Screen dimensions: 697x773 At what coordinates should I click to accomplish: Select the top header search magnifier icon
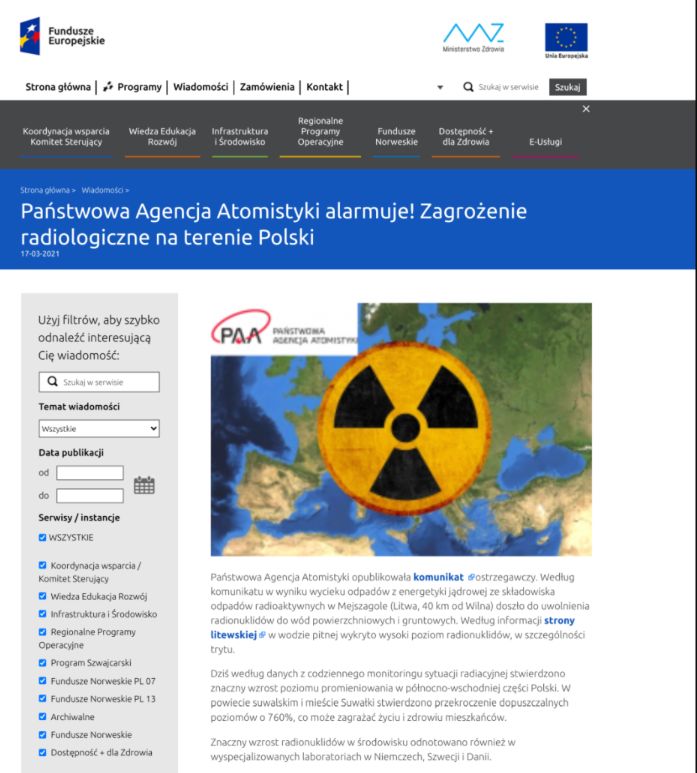coord(468,87)
